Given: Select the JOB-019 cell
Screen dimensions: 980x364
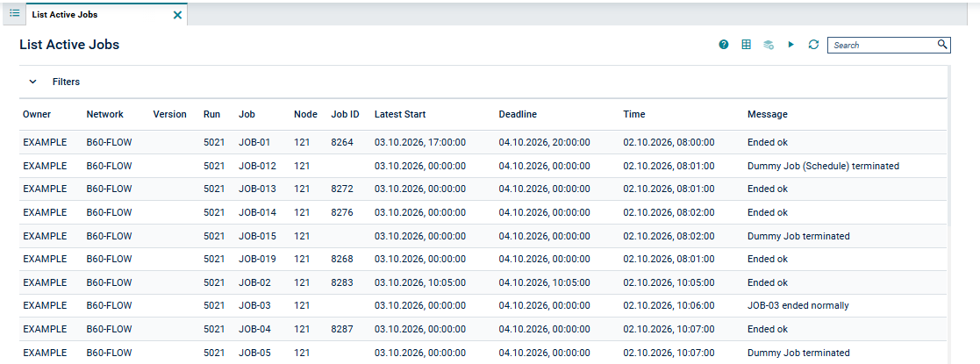Looking at the screenshot, I should [257, 259].
